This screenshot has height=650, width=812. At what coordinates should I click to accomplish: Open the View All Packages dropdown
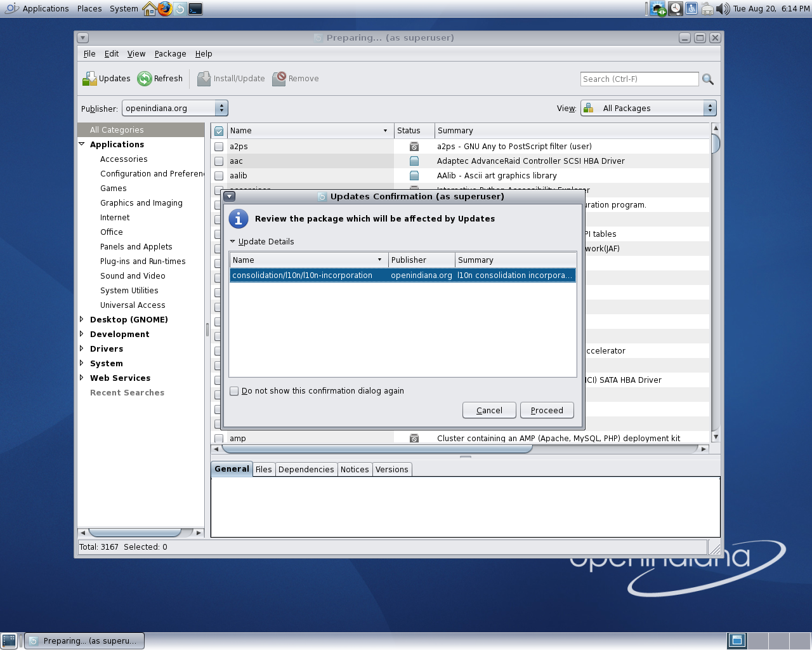click(648, 109)
